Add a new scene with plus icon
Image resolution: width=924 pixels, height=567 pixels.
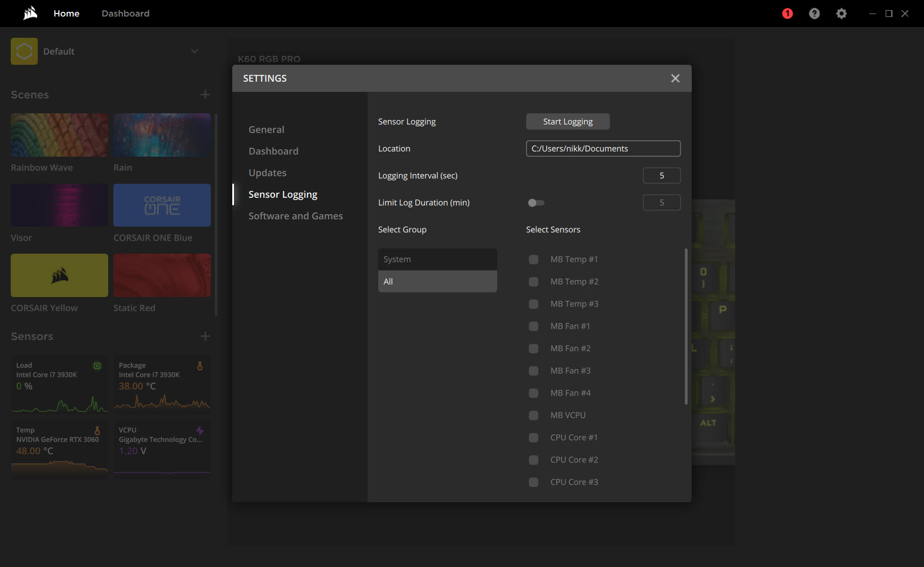point(205,95)
